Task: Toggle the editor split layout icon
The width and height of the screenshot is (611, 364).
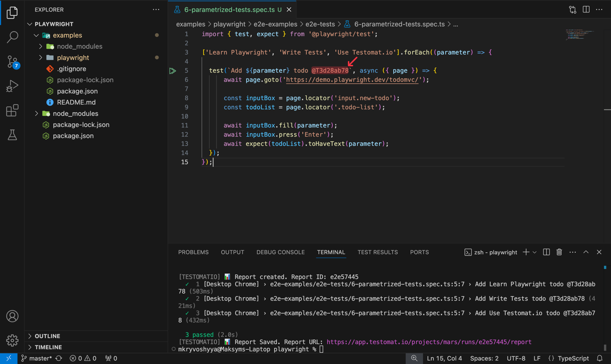Action: [x=586, y=9]
